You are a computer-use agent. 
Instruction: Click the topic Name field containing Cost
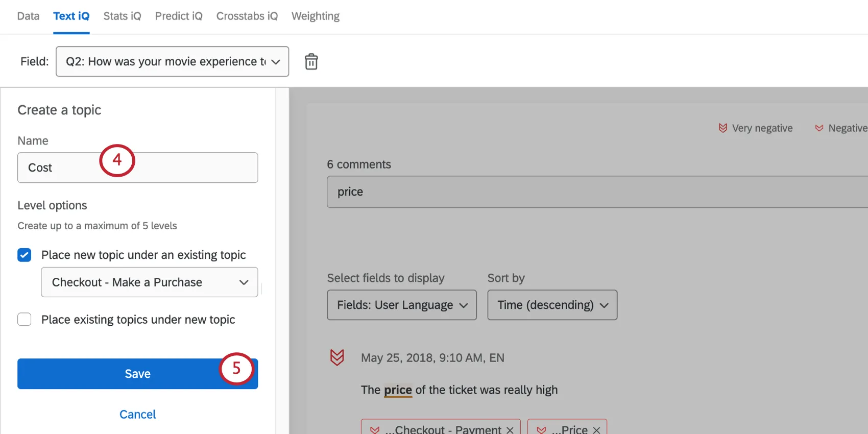pos(77,167)
